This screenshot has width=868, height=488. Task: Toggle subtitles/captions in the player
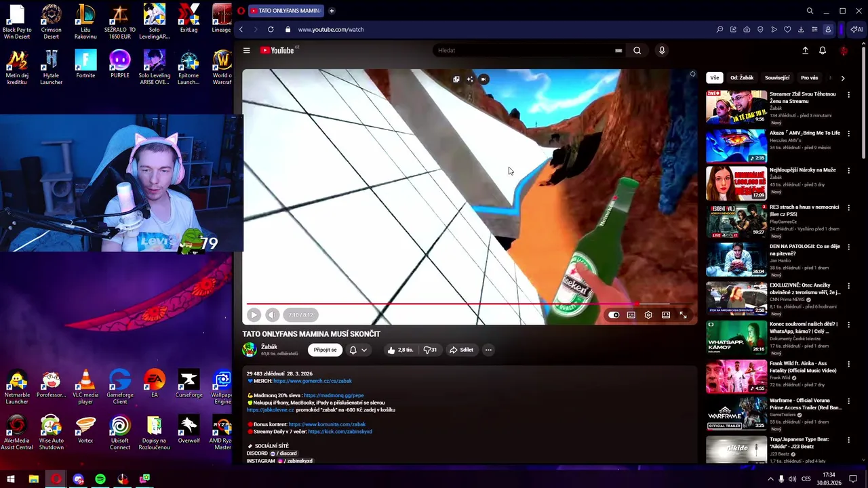pos(631,314)
